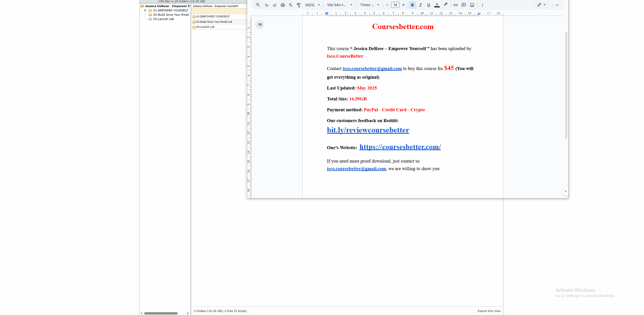Click the left indent marker on ruler
Screen dimensions: 644x315
click(x=327, y=14)
